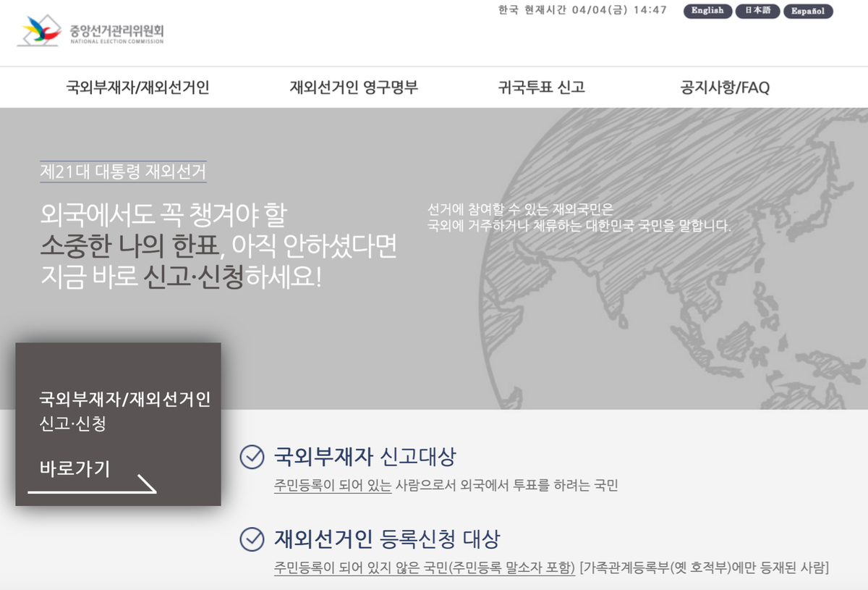Image resolution: width=868 pixels, height=590 pixels.
Task: Click the 국외부재자/재외선거인 신고·신청 box title
Action: click(124, 410)
